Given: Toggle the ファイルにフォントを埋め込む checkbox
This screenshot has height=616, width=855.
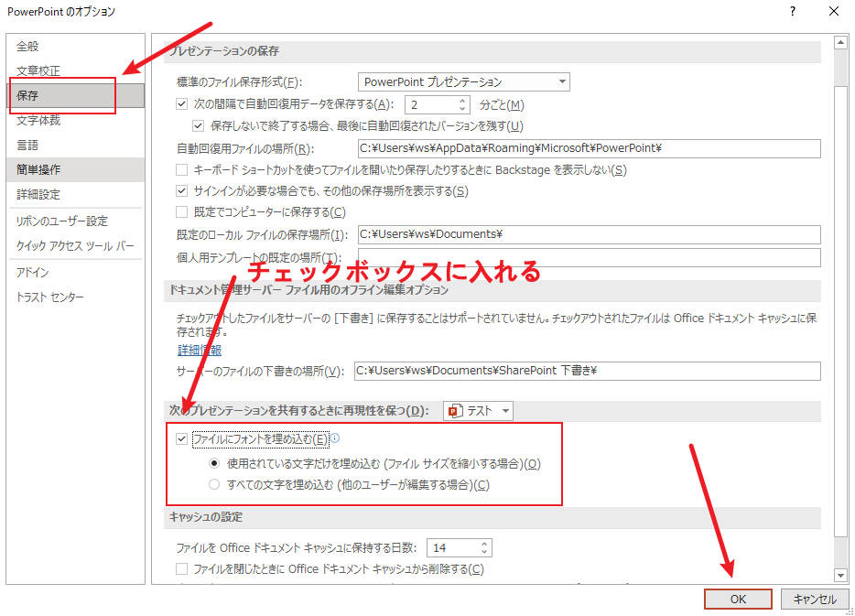Looking at the screenshot, I should (x=181, y=438).
